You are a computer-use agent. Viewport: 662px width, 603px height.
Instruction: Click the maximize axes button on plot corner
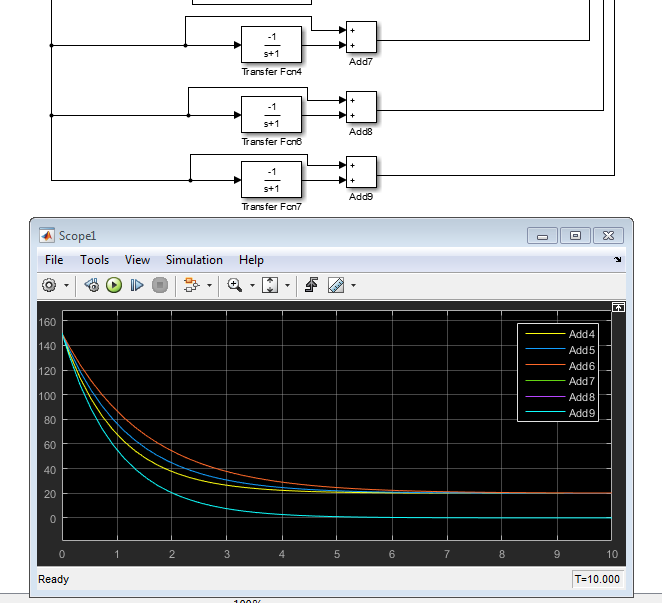tap(618, 307)
